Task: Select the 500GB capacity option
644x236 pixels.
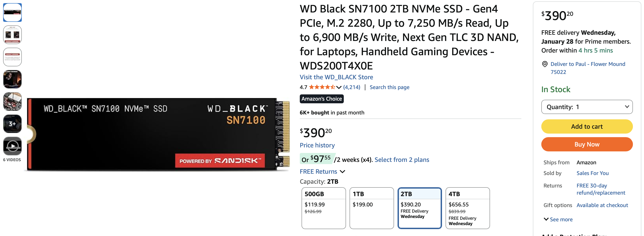Action: (x=324, y=208)
